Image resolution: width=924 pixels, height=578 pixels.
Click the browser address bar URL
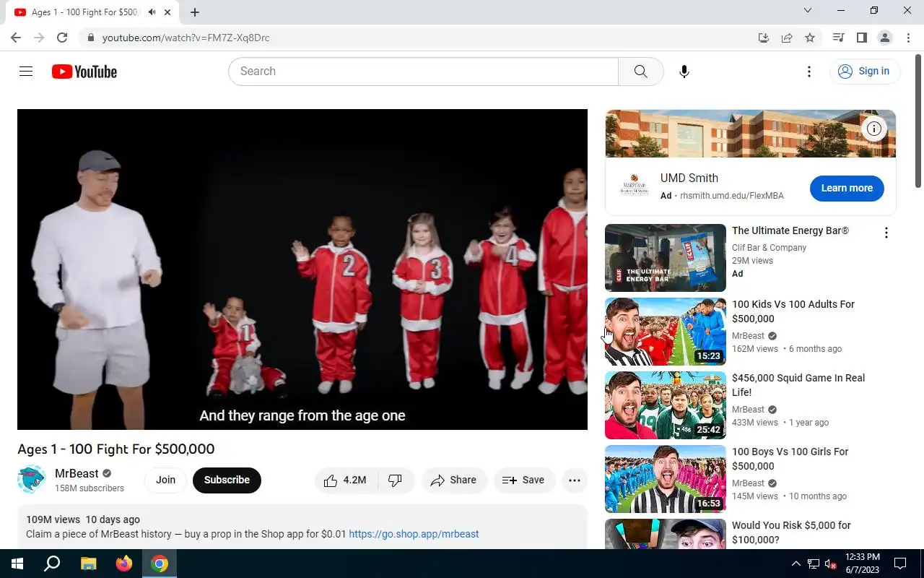[186, 38]
